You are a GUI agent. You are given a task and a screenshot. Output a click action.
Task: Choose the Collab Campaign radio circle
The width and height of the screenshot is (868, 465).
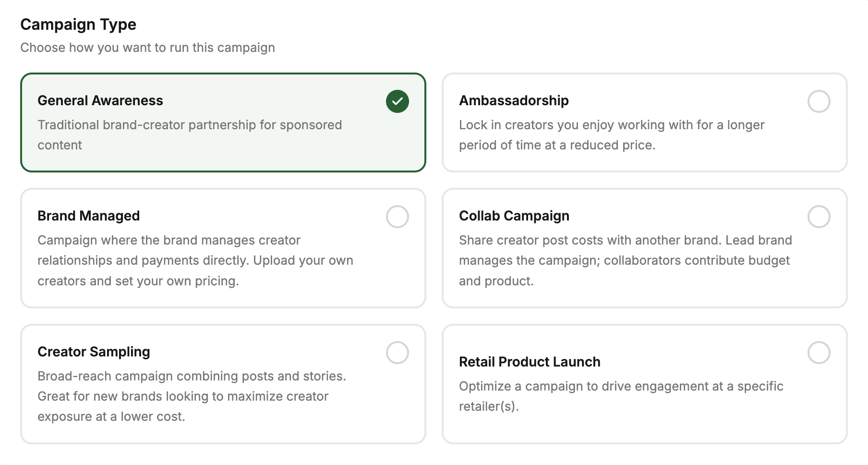pyautogui.click(x=819, y=217)
